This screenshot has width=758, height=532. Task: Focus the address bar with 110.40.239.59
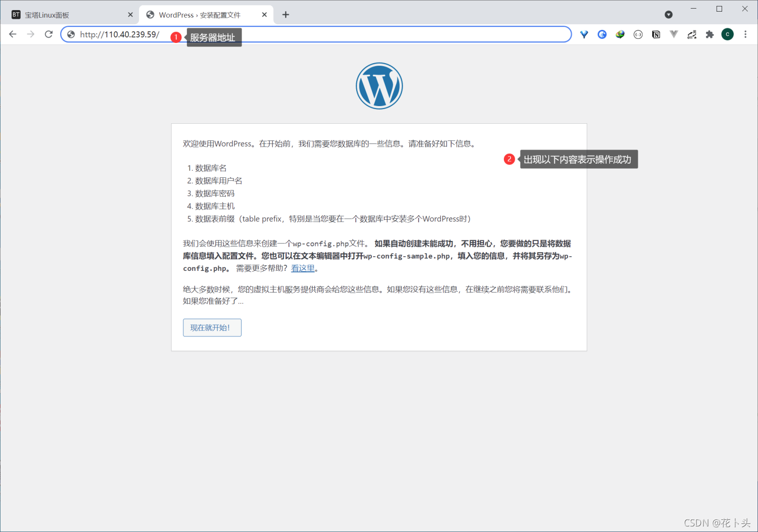click(x=316, y=34)
